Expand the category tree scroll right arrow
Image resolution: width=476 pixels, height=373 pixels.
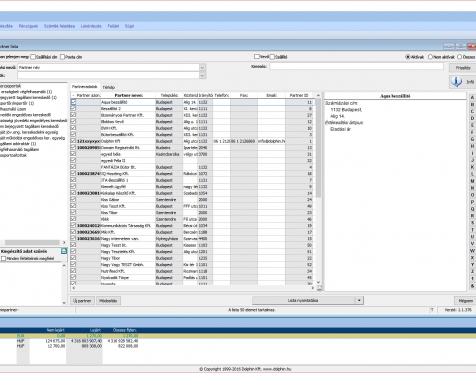pyautogui.click(x=64, y=242)
